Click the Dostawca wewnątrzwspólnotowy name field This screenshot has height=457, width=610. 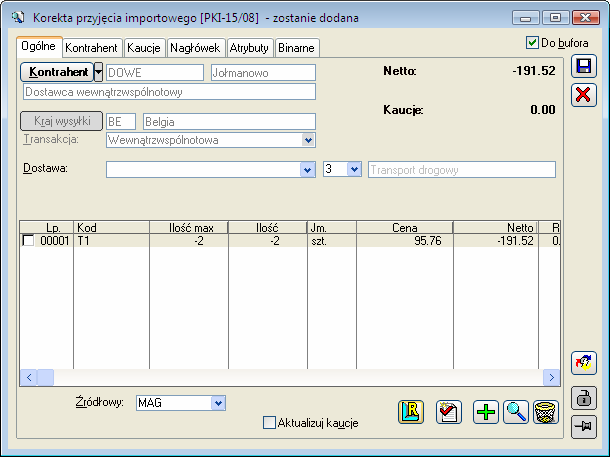pyautogui.click(x=169, y=92)
